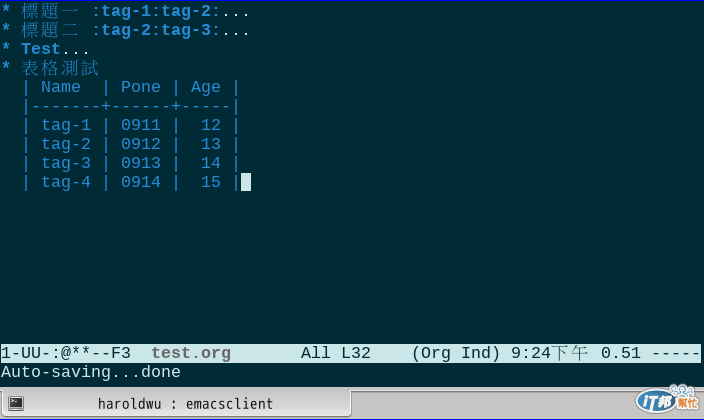Click the 9:24下午 time display in mode line
Screen dimensions: 704x420
pyautogui.click(x=549, y=353)
